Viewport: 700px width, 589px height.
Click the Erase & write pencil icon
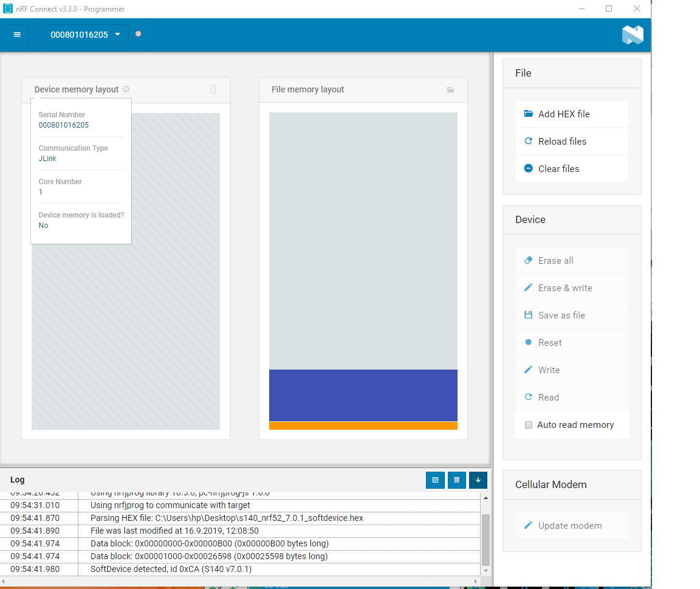pos(528,287)
